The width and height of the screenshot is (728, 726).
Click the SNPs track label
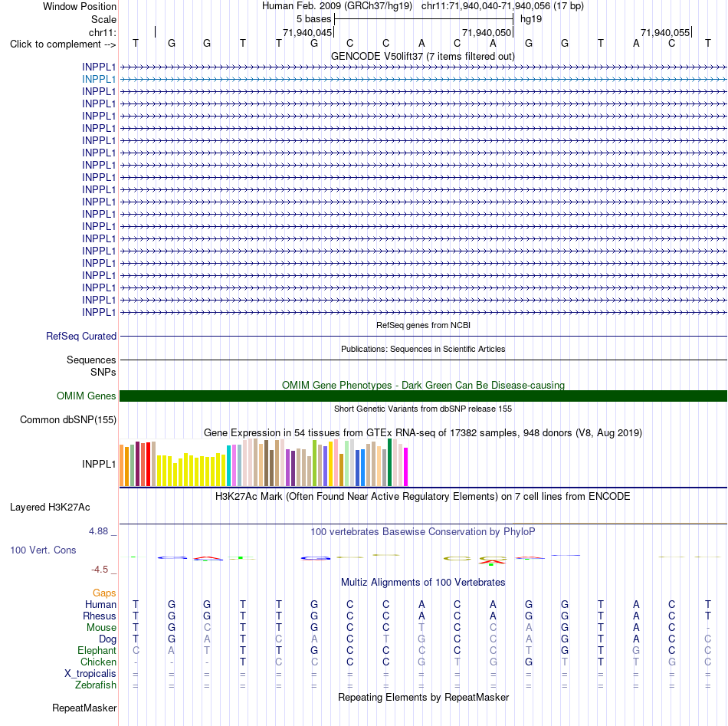point(103,372)
